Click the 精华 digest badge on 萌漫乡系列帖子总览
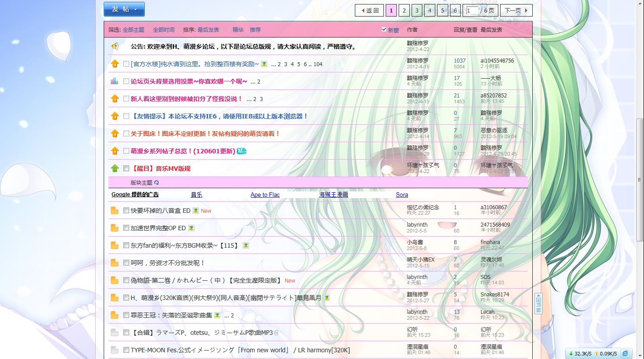The height and width of the screenshot is (359, 644). (242, 151)
